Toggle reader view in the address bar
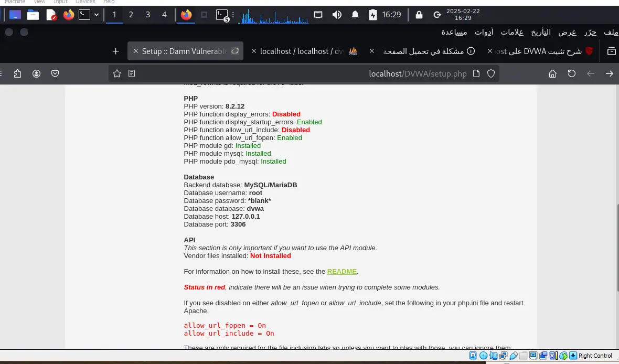 coord(132,74)
